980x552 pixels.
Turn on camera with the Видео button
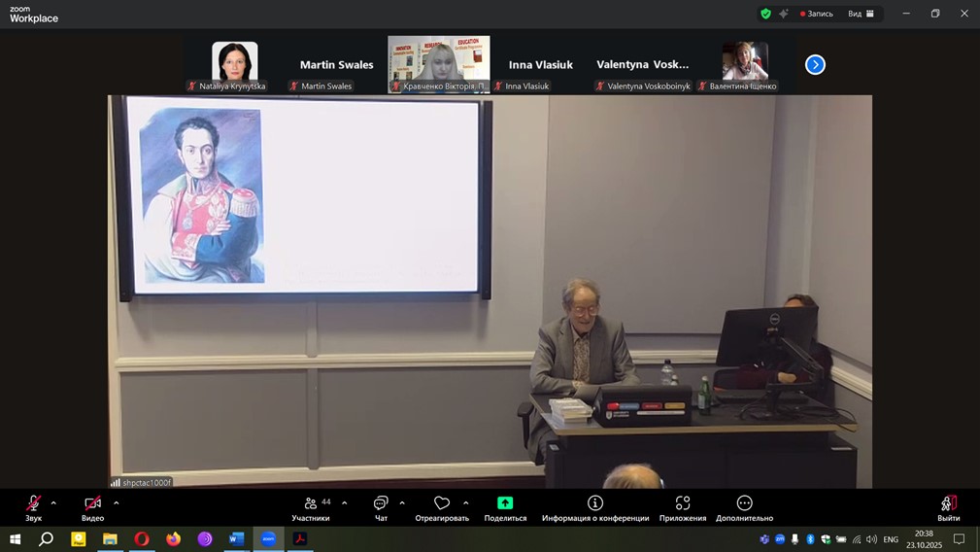tap(92, 505)
